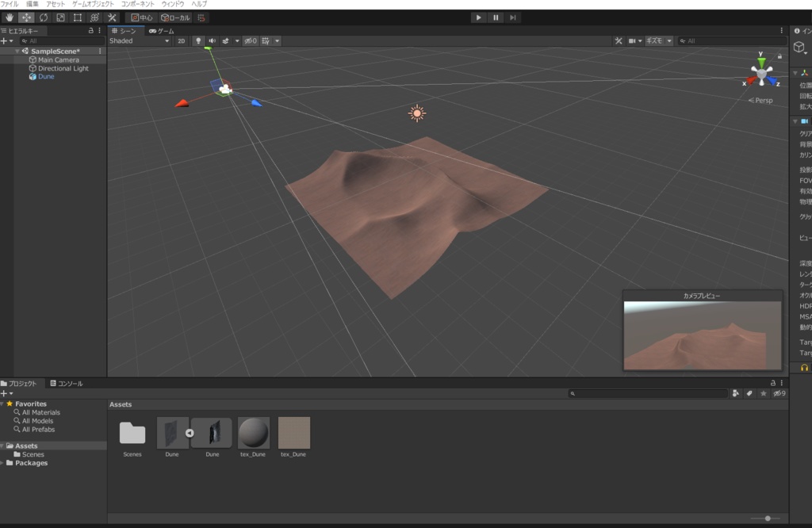Click 中心 pivot mode button

pos(141,17)
